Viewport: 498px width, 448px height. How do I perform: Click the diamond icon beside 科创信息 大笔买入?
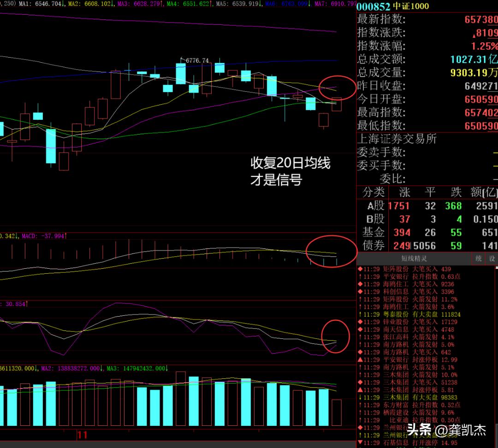[x=360, y=291]
